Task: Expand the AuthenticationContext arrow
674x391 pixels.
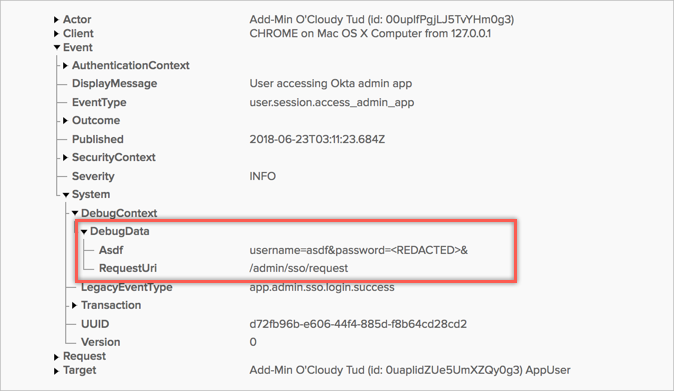Action: 65,66
